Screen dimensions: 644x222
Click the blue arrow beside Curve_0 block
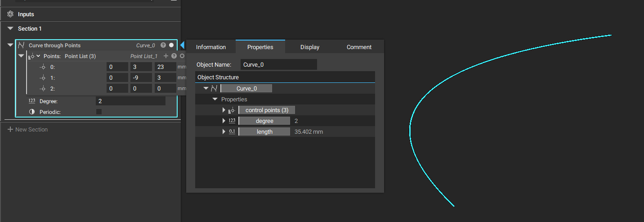[x=182, y=45]
